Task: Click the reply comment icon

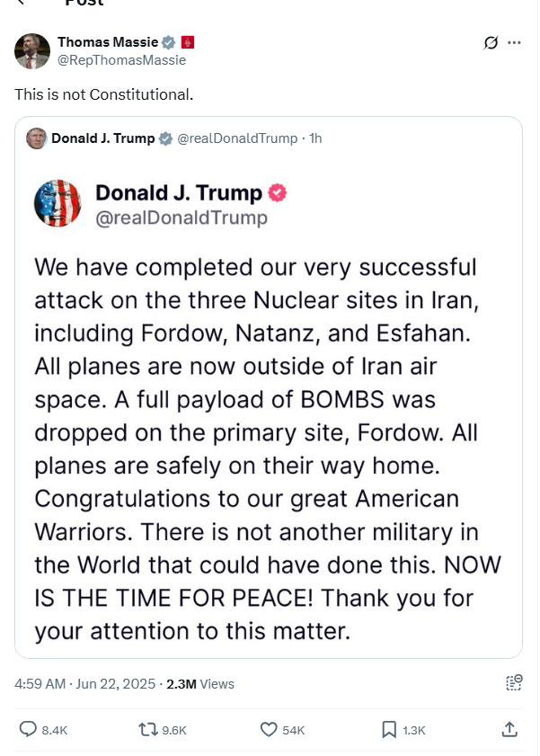Action: click(28, 730)
